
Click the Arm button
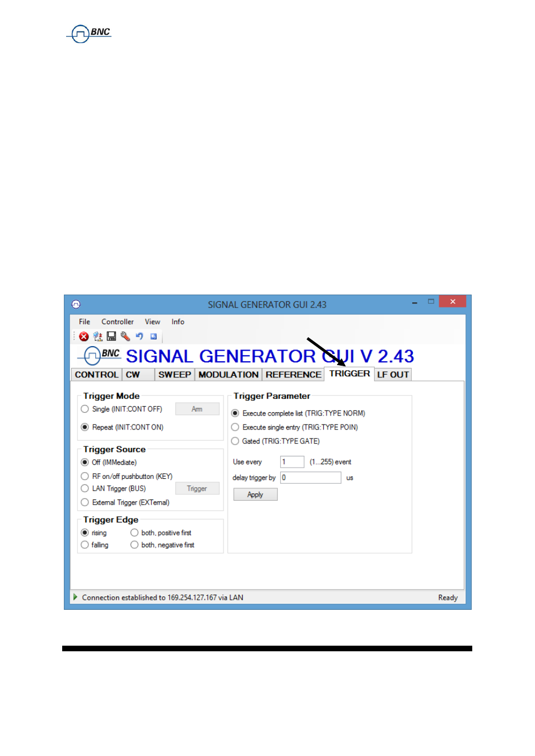[197, 409]
